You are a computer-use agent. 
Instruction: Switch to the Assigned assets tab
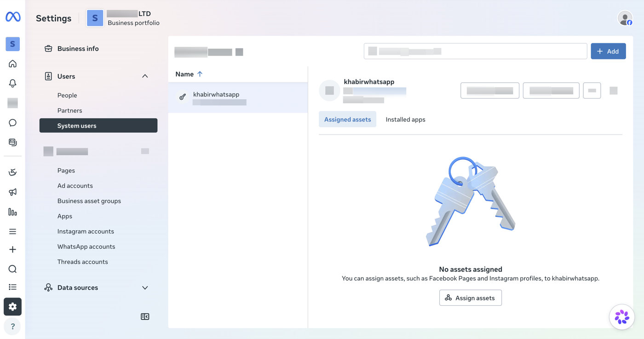click(347, 119)
